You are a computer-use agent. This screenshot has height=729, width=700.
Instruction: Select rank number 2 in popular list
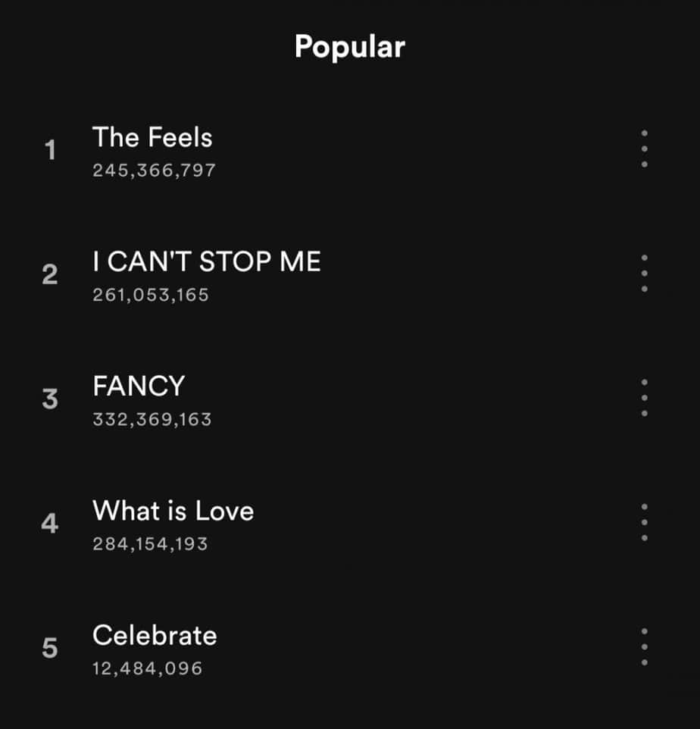50,275
